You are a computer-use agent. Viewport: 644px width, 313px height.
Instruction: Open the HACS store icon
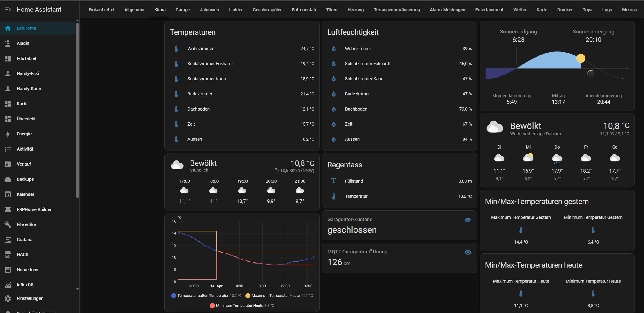coord(8,255)
